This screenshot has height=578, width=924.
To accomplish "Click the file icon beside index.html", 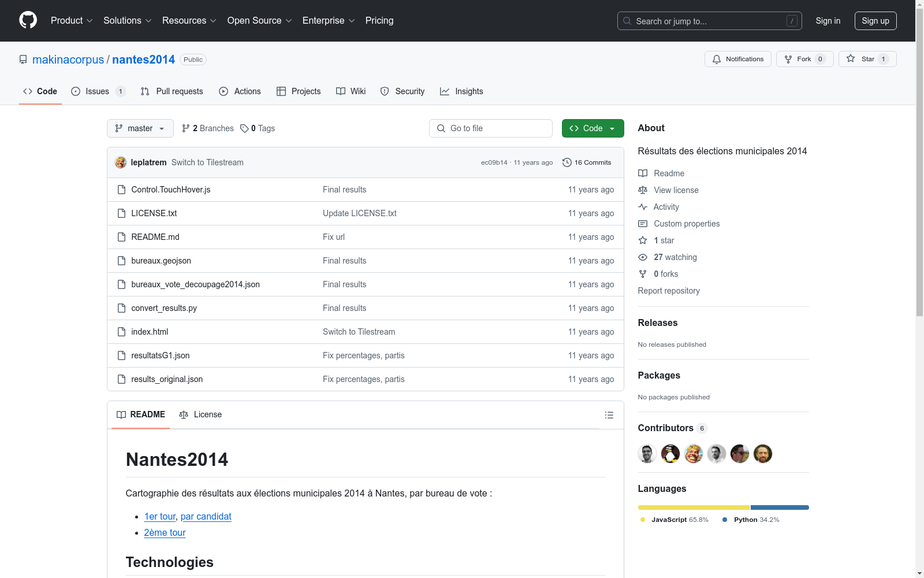I will click(121, 332).
